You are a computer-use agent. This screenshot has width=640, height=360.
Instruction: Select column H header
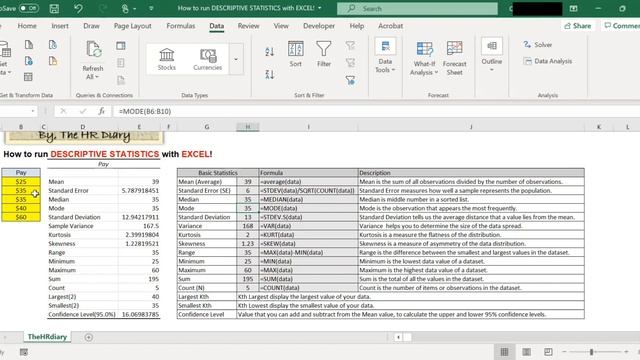(x=247, y=127)
